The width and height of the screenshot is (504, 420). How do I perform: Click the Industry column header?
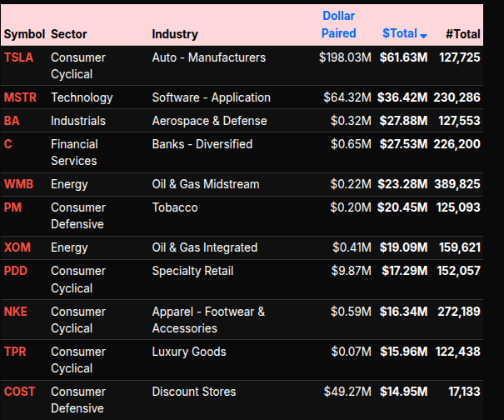click(175, 34)
